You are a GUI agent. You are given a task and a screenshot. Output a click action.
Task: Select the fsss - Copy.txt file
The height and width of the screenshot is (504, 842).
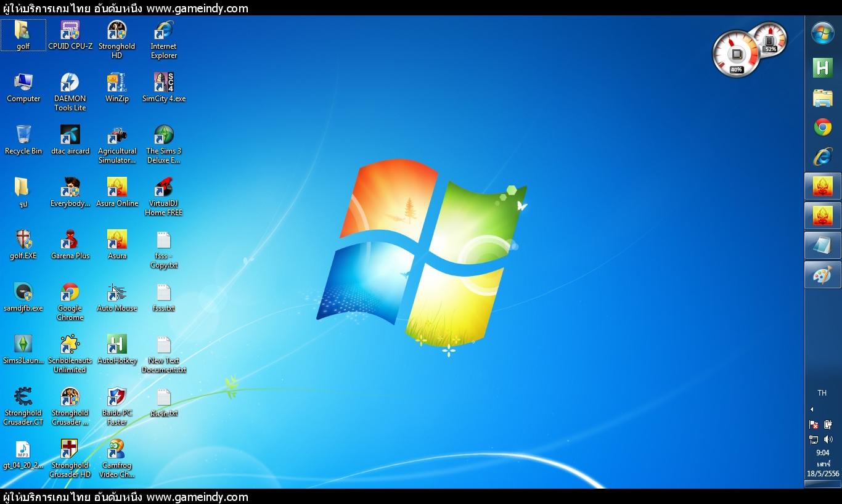[164, 249]
